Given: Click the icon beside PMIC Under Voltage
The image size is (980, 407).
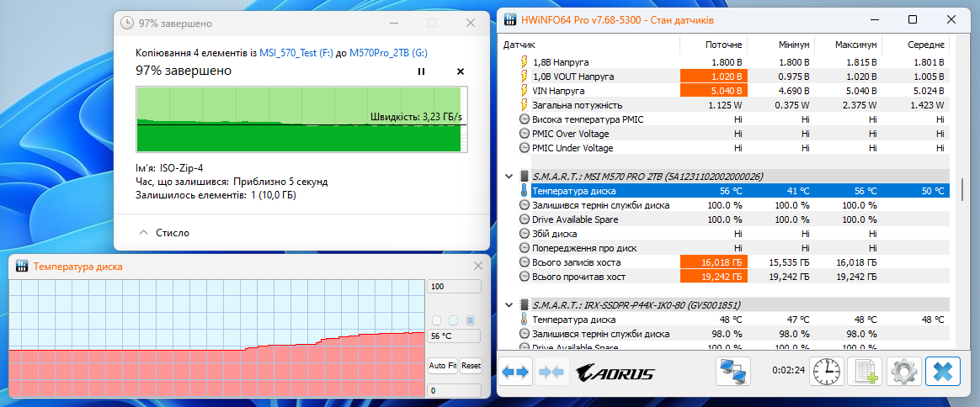Looking at the screenshot, I should [x=525, y=148].
